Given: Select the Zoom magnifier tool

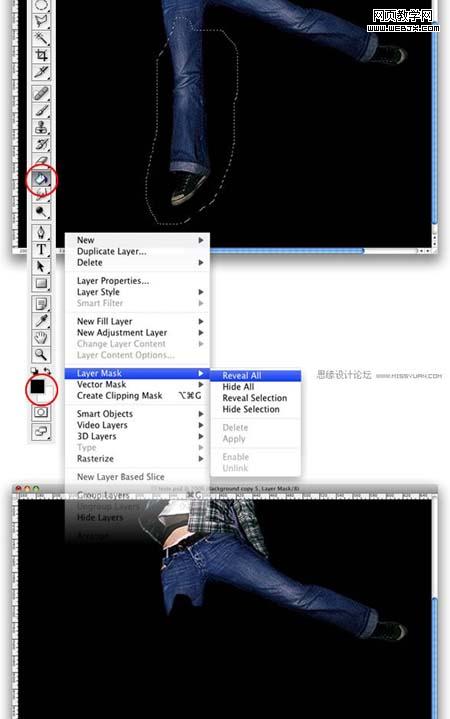Looking at the screenshot, I should coord(41,354).
